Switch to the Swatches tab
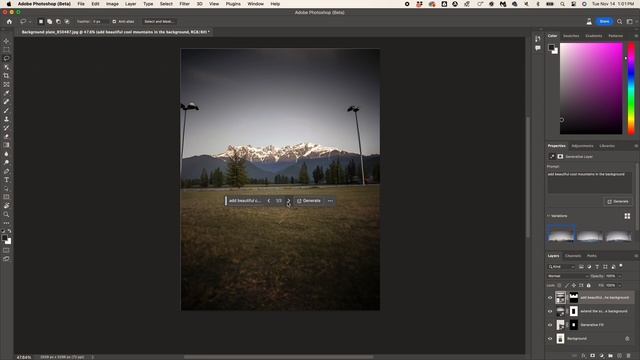This screenshot has width=640, height=360. [x=571, y=36]
